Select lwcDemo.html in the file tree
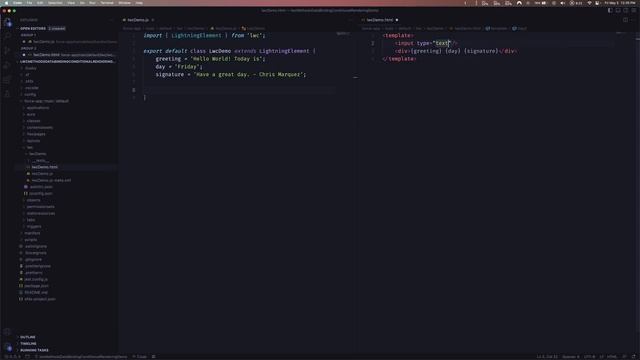 coord(44,167)
